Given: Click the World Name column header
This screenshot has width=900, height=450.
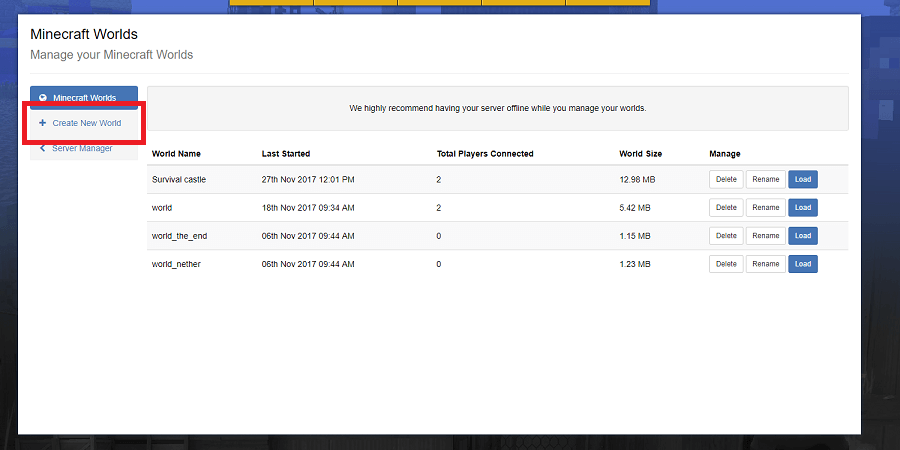Looking at the screenshot, I should coord(176,154).
